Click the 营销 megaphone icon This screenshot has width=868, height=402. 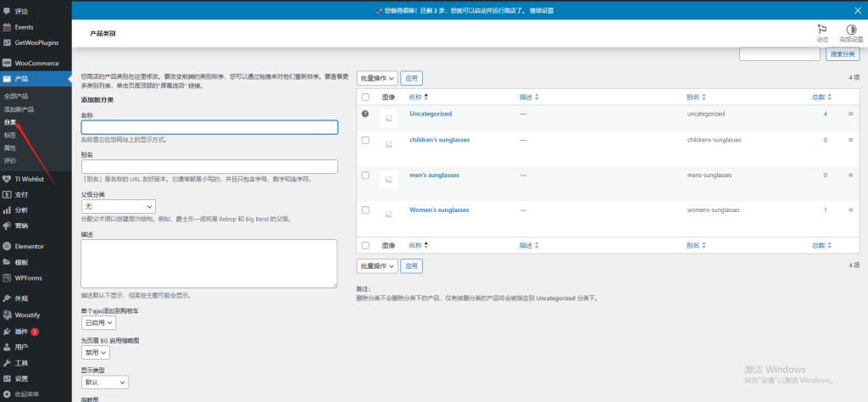pos(7,226)
